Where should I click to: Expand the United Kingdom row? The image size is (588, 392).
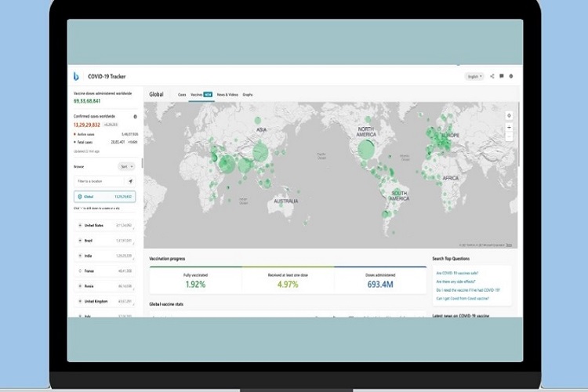[x=80, y=301]
